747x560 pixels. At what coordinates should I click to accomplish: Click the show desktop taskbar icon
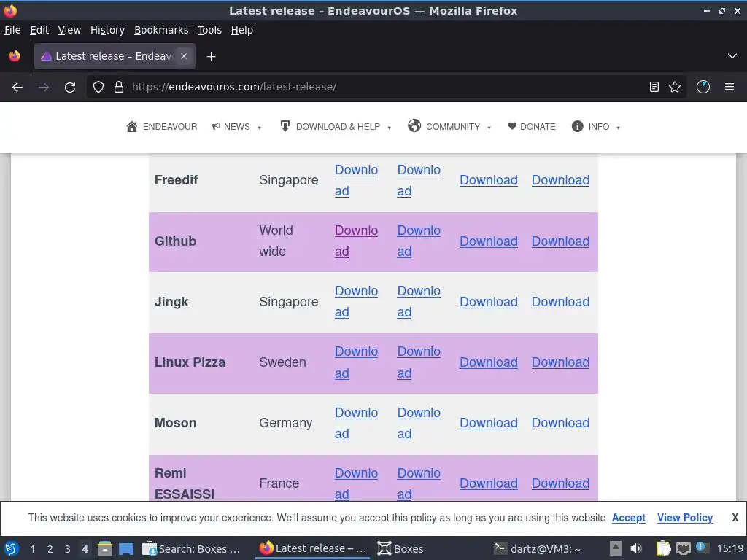tap(125, 549)
